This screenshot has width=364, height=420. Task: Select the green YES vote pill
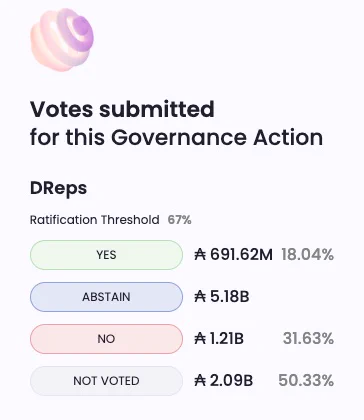coord(106,255)
